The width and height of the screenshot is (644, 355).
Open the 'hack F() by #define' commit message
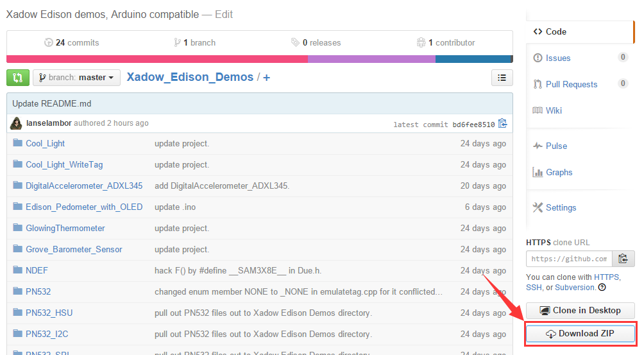(x=238, y=270)
